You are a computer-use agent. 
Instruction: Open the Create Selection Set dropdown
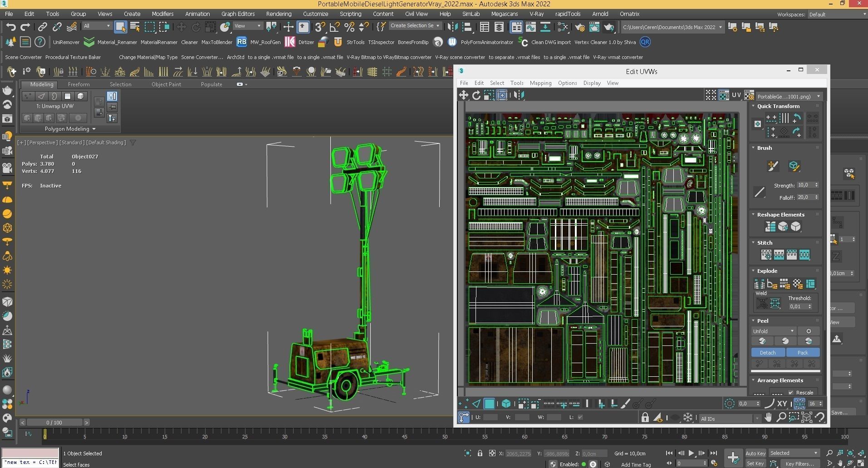coord(415,26)
